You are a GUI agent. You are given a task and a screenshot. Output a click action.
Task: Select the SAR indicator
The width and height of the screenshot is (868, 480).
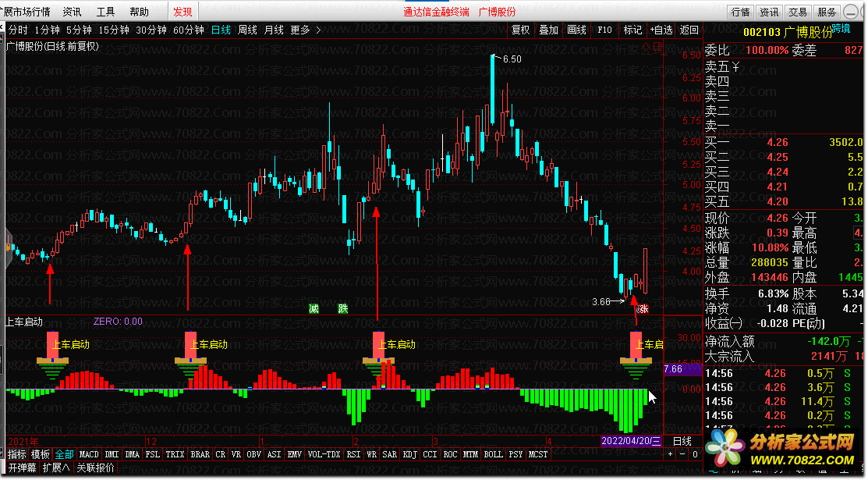pos(390,454)
